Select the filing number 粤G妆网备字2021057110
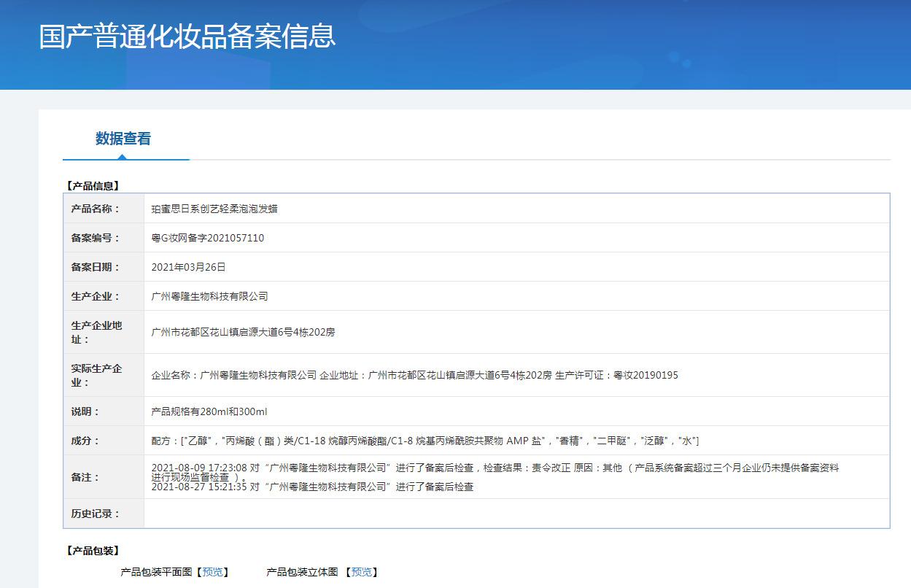 click(207, 238)
